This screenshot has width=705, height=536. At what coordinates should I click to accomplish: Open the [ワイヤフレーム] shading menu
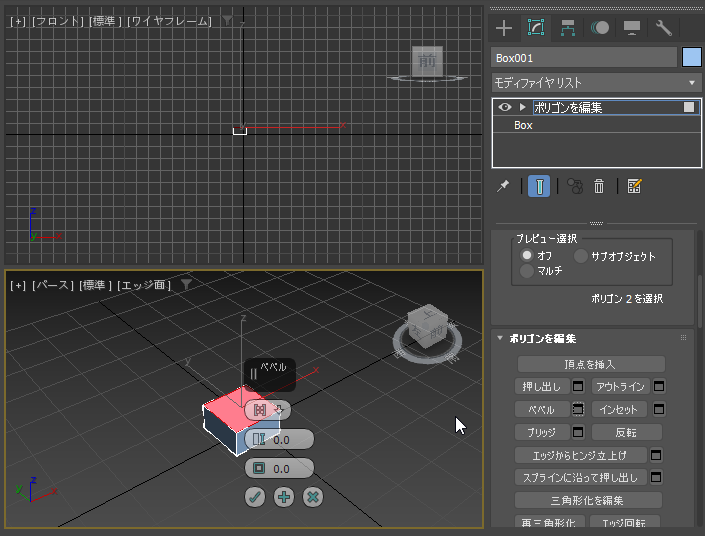(x=169, y=21)
